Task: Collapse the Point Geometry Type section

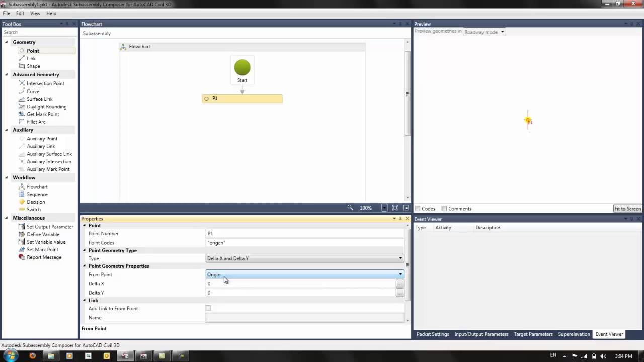Action: click(85, 250)
